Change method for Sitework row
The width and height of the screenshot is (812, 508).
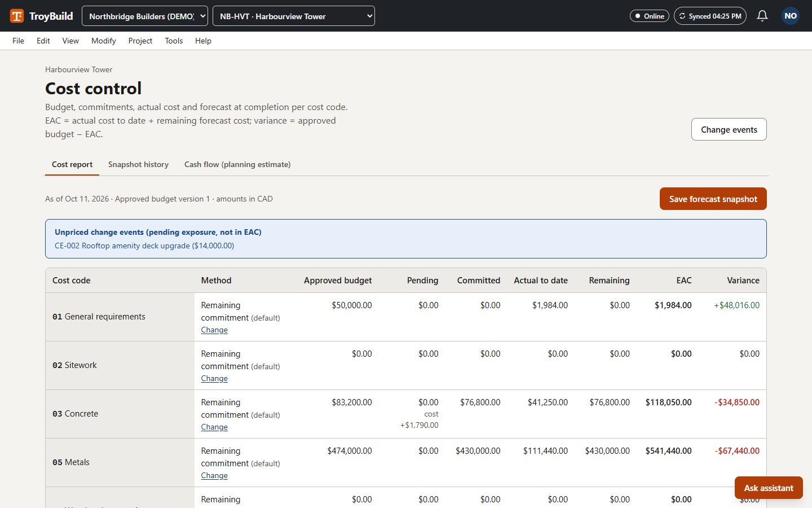pyautogui.click(x=214, y=379)
